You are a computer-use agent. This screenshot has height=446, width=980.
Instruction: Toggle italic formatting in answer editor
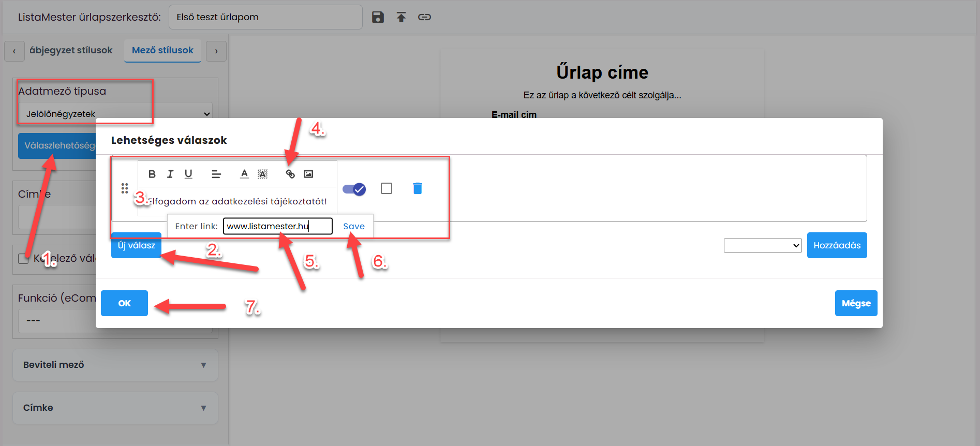(x=170, y=174)
